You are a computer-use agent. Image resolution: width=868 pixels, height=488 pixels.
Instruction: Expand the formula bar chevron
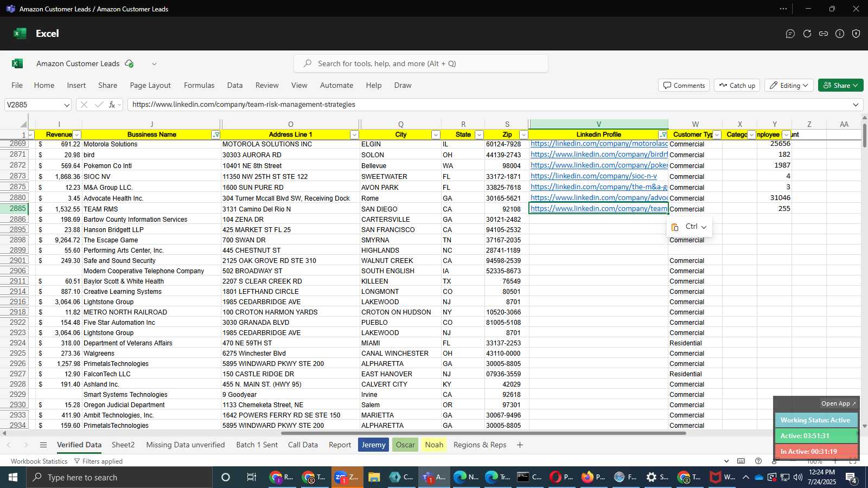(856, 105)
